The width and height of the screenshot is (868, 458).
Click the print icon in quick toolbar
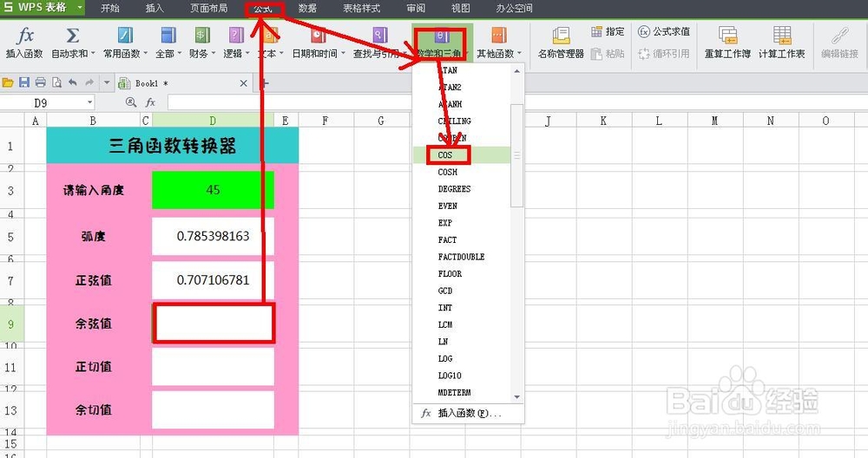(x=41, y=83)
